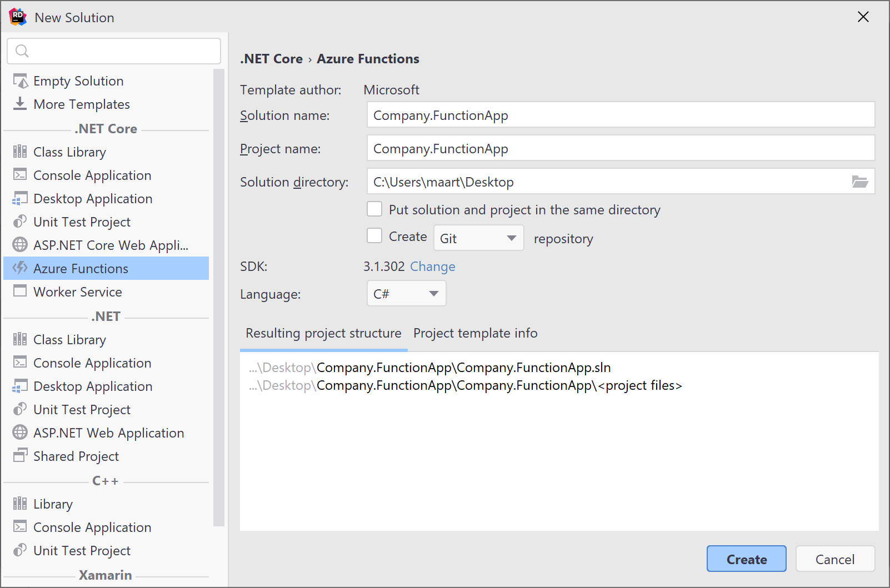The height and width of the screenshot is (588, 890).
Task: Select ASP.NET Core Web Application globe icon
Action: [20, 245]
